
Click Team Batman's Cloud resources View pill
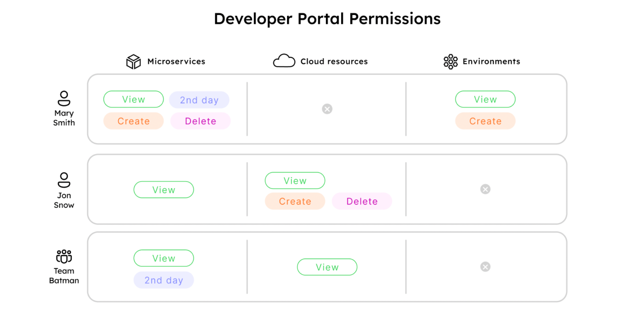tap(327, 267)
